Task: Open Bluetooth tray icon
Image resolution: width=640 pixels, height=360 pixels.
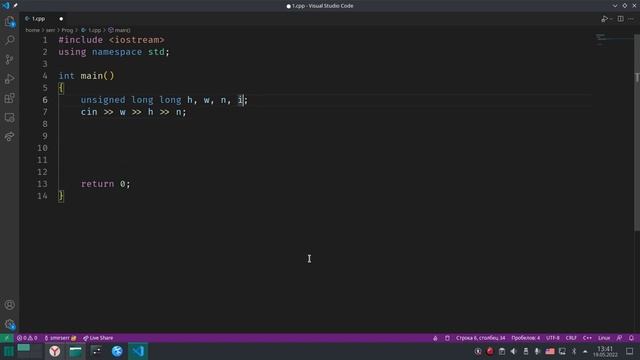Action: (x=574, y=351)
